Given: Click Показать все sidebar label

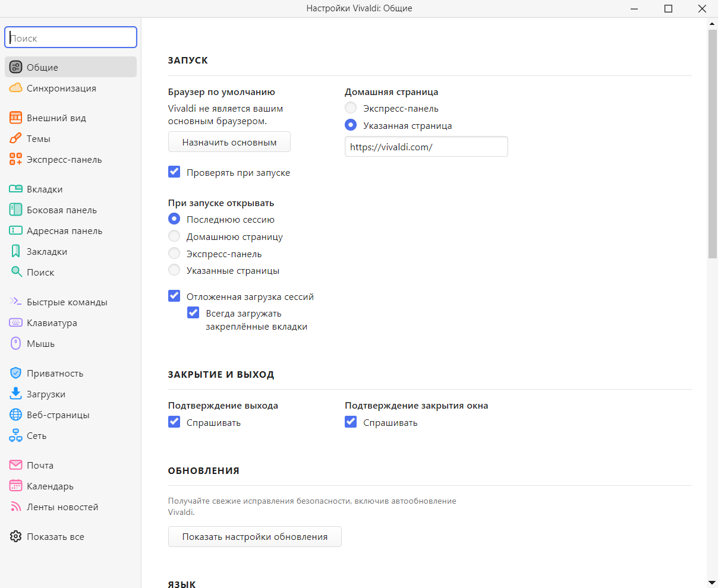Looking at the screenshot, I should tap(56, 536).
